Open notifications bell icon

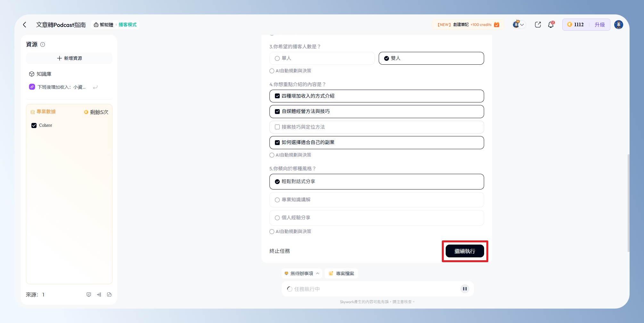tap(551, 25)
